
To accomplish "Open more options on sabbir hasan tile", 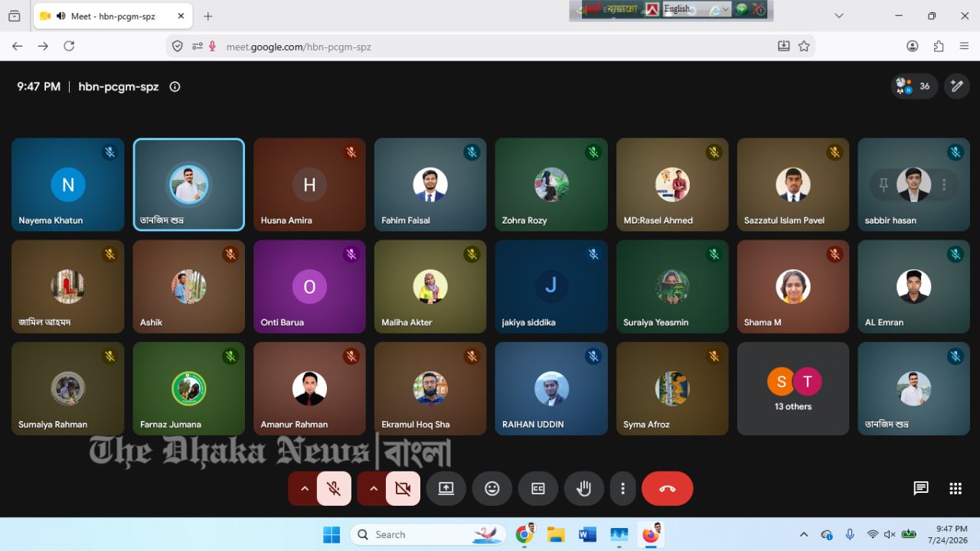I will click(944, 184).
